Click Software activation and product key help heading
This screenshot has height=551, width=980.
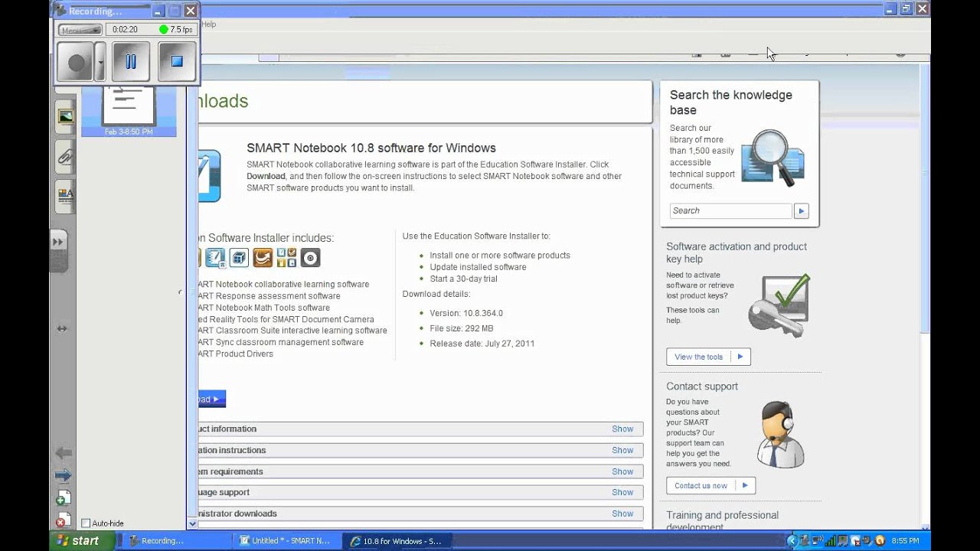pyautogui.click(x=737, y=253)
